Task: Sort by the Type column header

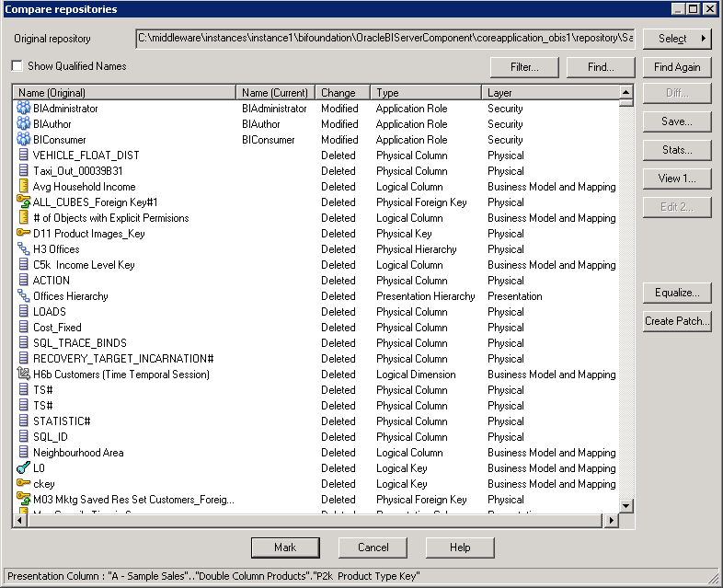Action: point(426,93)
